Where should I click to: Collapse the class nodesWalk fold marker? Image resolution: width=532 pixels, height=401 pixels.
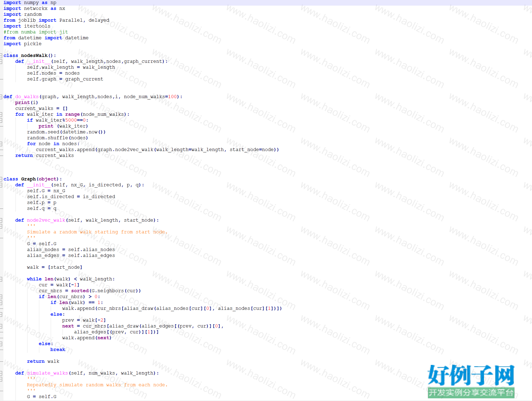1,56
